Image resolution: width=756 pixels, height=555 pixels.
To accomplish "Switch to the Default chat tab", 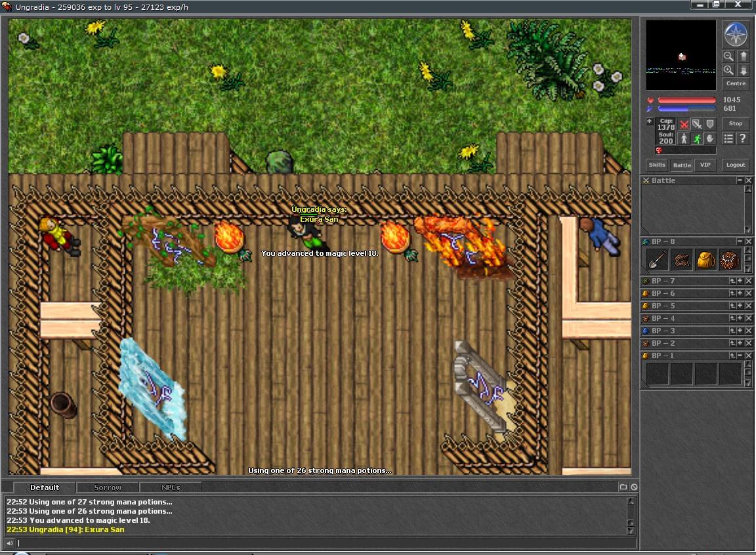I will point(45,487).
